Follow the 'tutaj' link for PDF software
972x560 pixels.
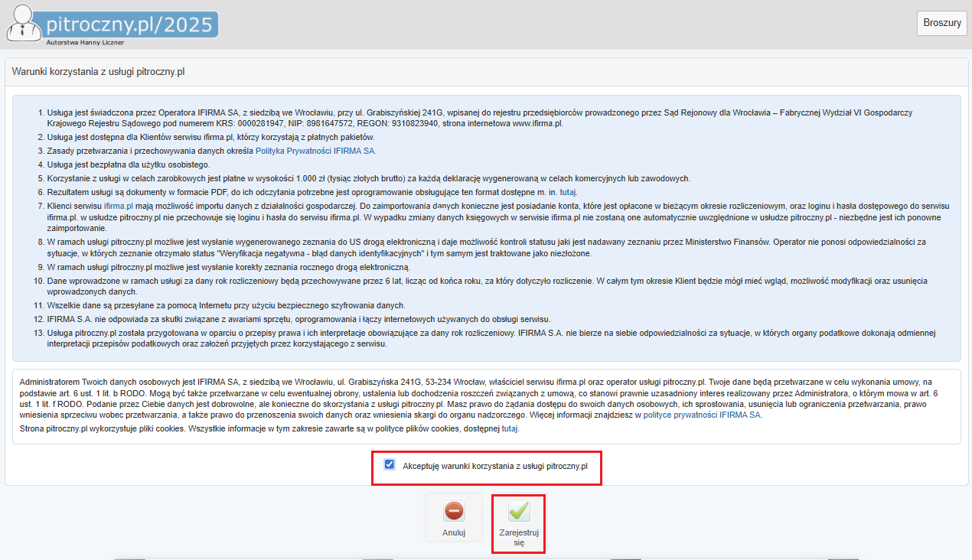[568, 192]
